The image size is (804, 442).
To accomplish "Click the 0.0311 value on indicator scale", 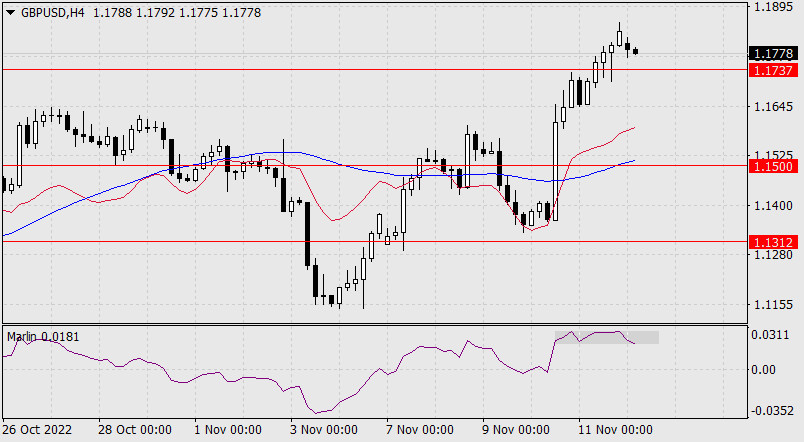I will pos(772,335).
